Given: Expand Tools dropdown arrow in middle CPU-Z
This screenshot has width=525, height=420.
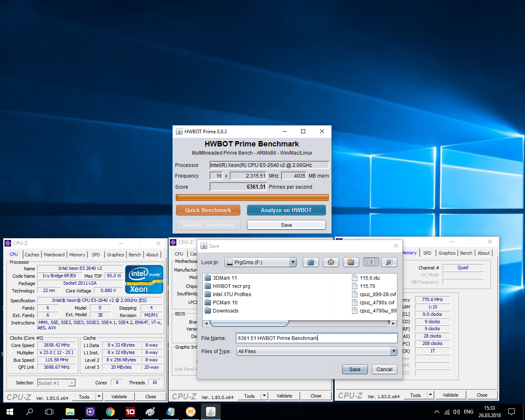Looking at the screenshot, I should (264, 396).
